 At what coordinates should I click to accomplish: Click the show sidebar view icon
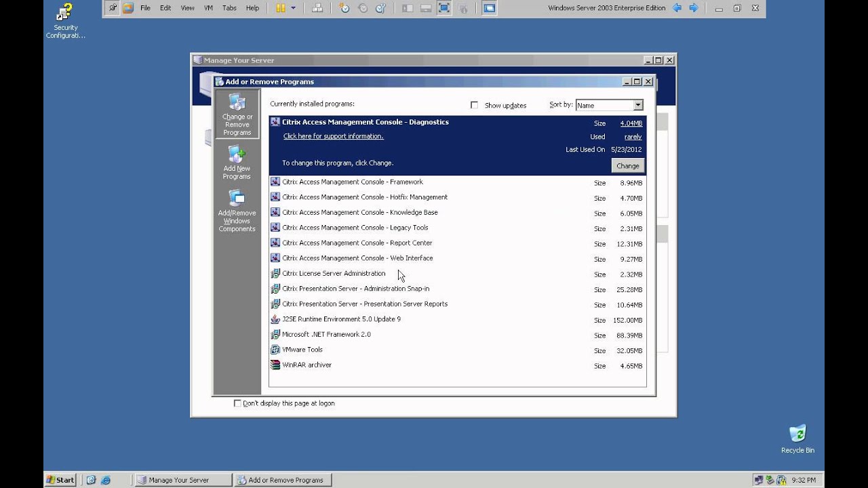408,8
